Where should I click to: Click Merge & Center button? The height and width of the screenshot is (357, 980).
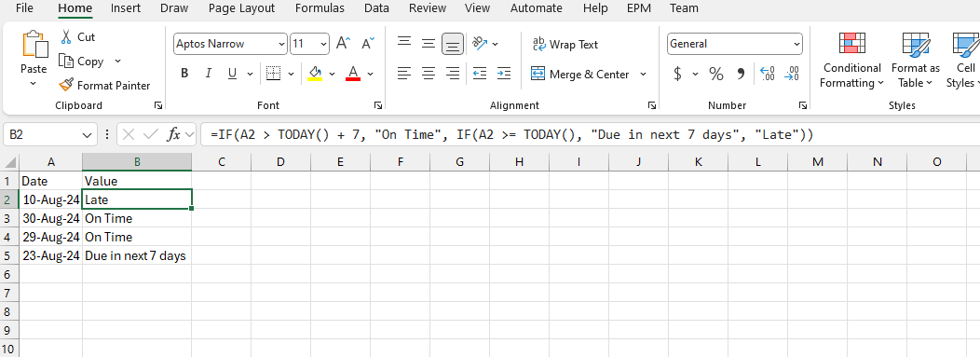click(x=580, y=74)
